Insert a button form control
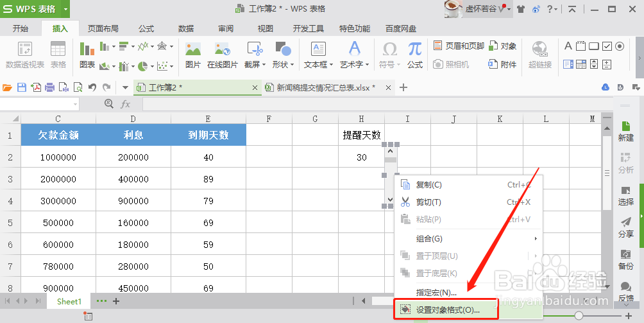Screen dimensions: 644x323 point(593,46)
